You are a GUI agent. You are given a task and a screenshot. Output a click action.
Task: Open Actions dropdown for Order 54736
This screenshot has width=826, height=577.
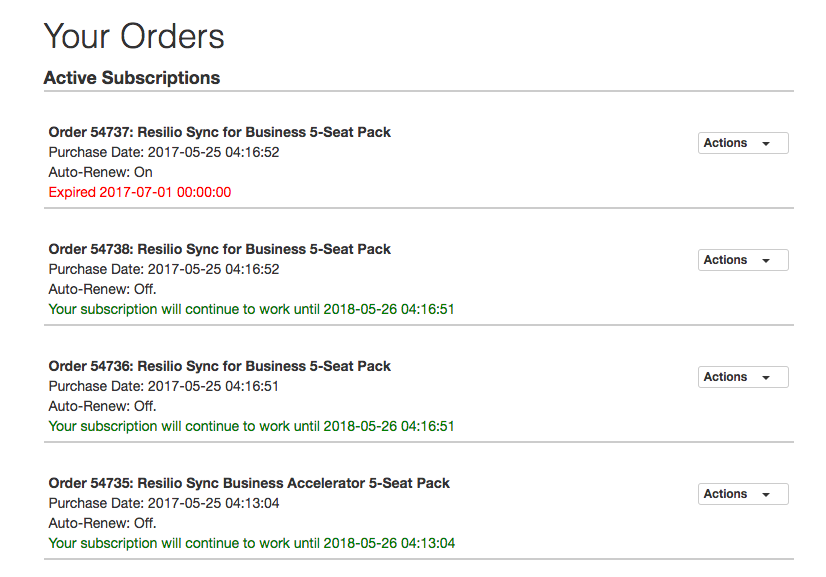742,377
